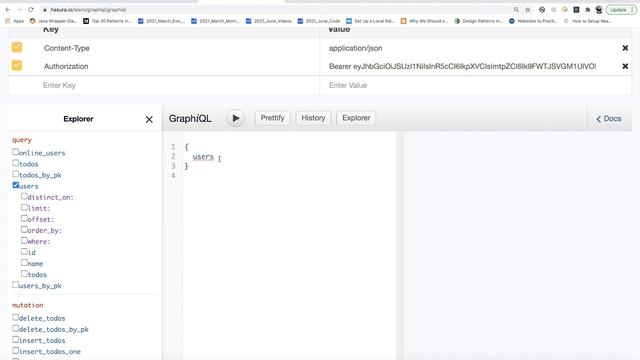Check the delete_todos mutation
The image size is (640, 360).
pos(16,317)
